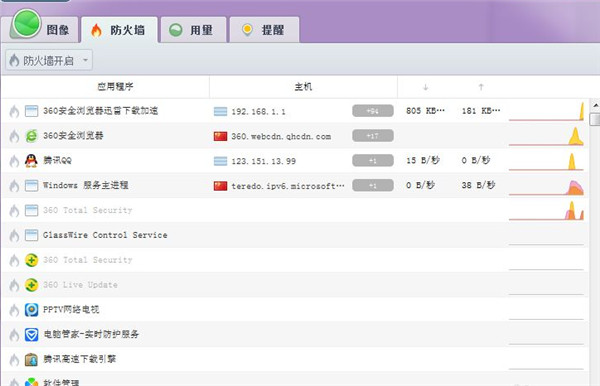The width and height of the screenshot is (600, 386).
Task: Sort by the 主机 column header
Action: pyautogui.click(x=303, y=87)
